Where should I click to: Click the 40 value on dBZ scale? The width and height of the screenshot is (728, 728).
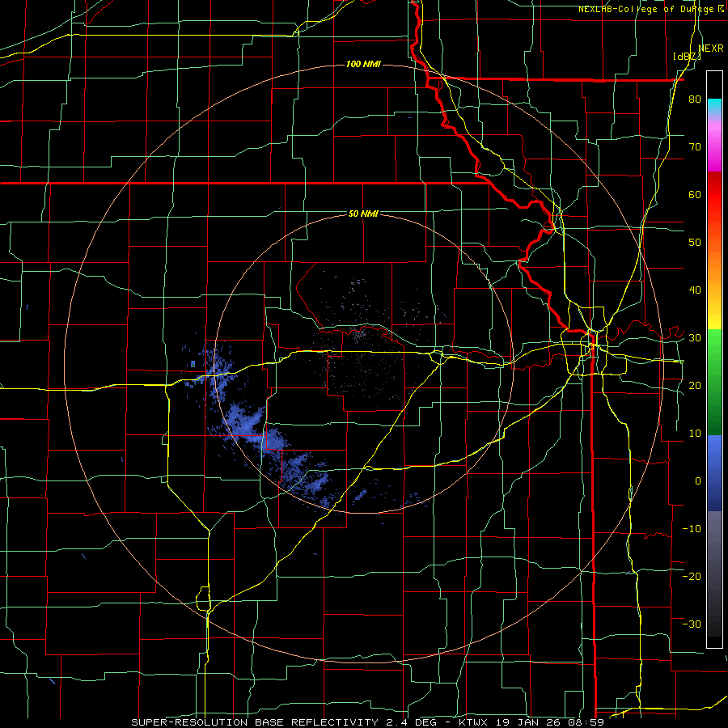click(695, 290)
